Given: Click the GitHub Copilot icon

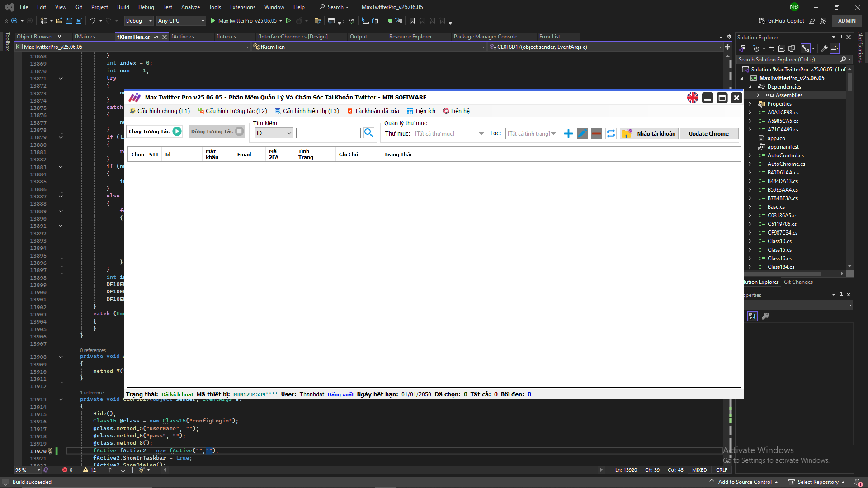Looking at the screenshot, I should coord(762,21).
